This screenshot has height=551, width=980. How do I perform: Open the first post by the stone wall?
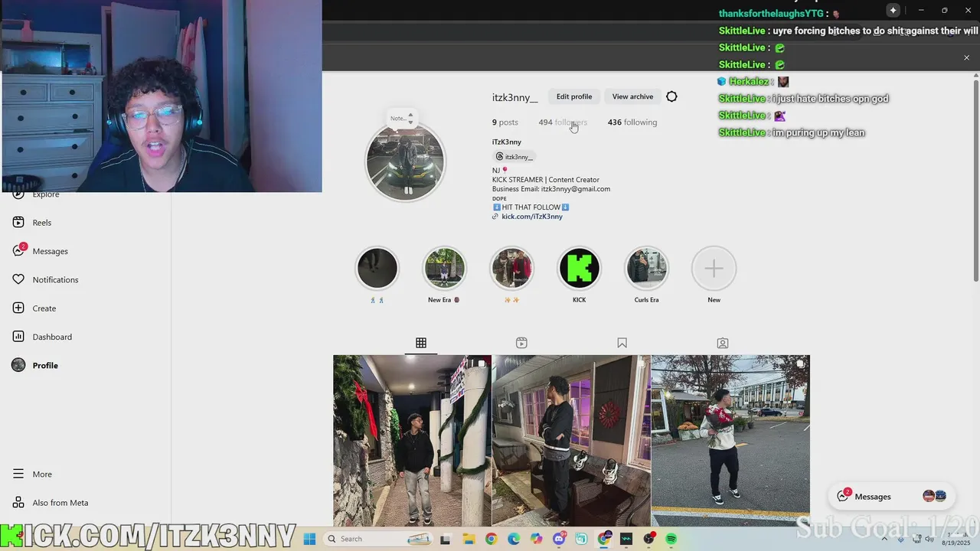tap(412, 441)
